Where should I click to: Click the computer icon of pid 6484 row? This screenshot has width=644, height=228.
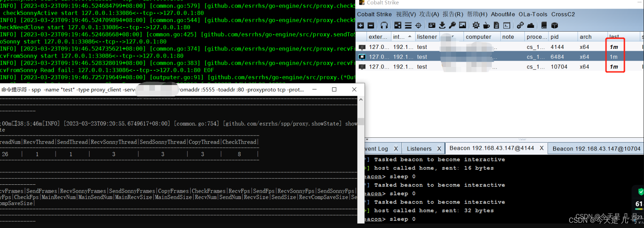(x=362, y=57)
